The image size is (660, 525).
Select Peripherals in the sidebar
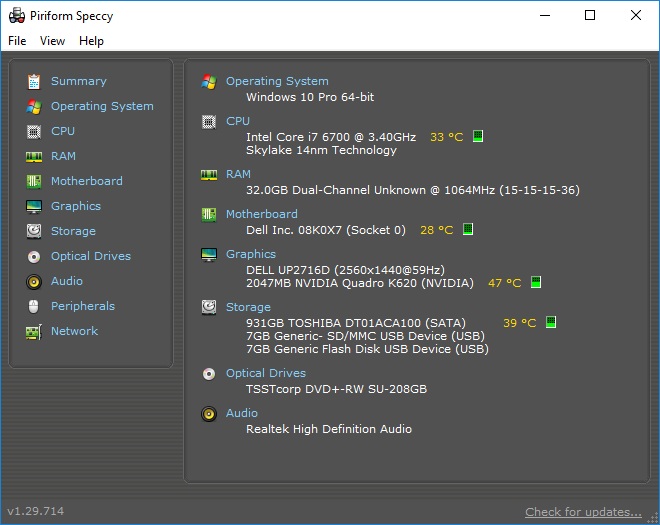pyautogui.click(x=83, y=306)
